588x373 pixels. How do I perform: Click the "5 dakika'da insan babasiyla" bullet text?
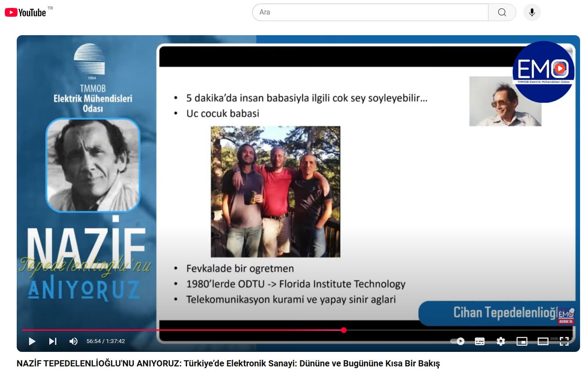point(307,98)
